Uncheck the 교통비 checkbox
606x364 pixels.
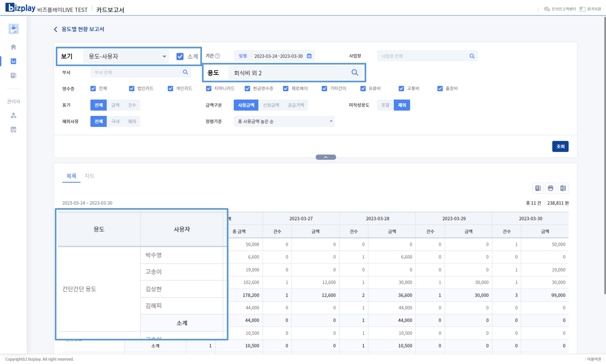pos(401,88)
